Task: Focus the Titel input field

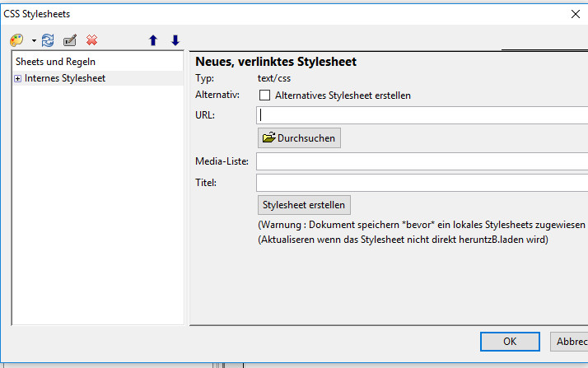Action: pyautogui.click(x=422, y=183)
